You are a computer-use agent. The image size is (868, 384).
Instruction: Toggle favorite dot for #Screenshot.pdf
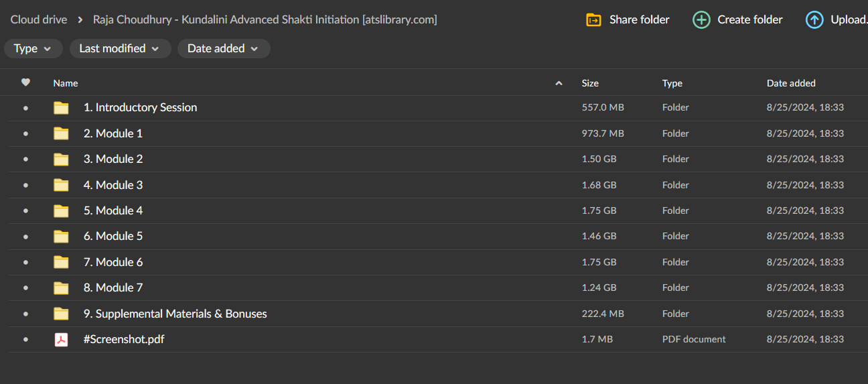25,340
